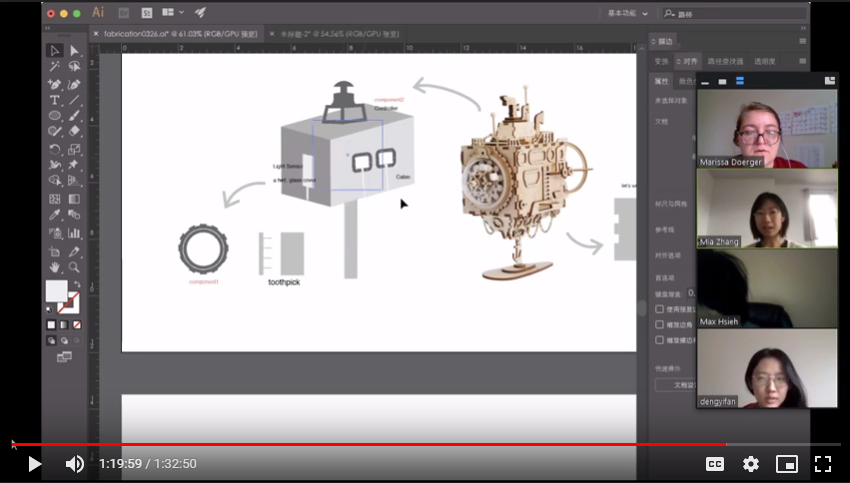Image resolution: width=850 pixels, height=483 pixels.
Task: Open the 透明度 panel tab
Action: pyautogui.click(x=764, y=61)
